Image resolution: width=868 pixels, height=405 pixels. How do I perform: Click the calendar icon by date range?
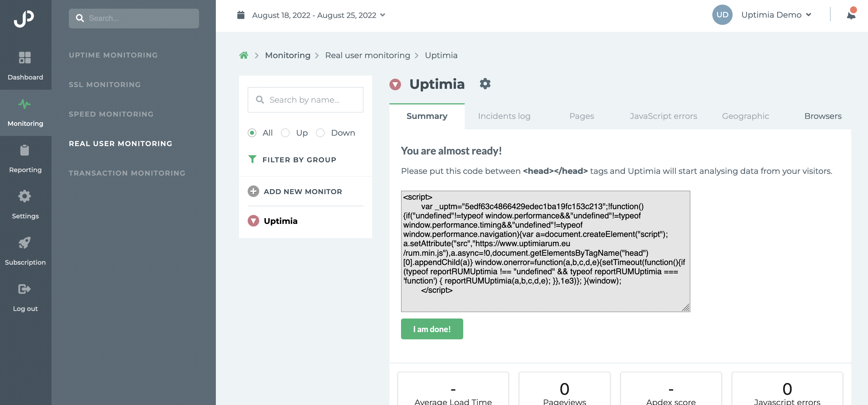click(241, 15)
